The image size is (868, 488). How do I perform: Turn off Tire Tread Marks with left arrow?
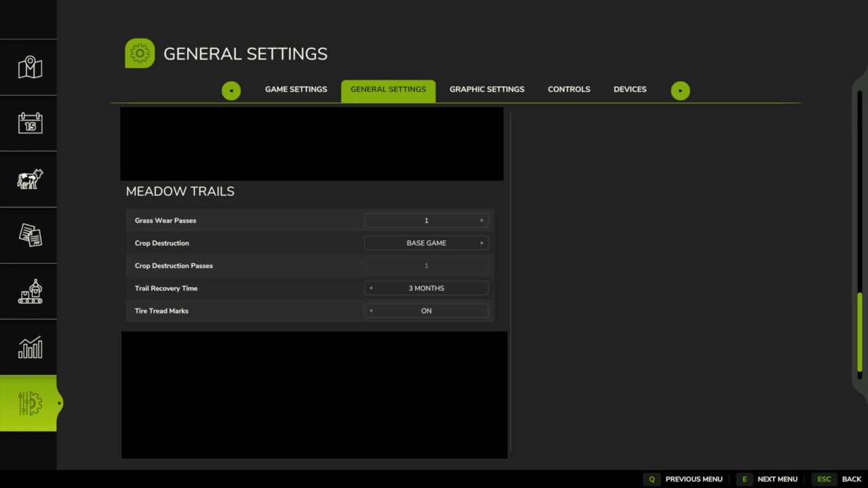tap(370, 310)
